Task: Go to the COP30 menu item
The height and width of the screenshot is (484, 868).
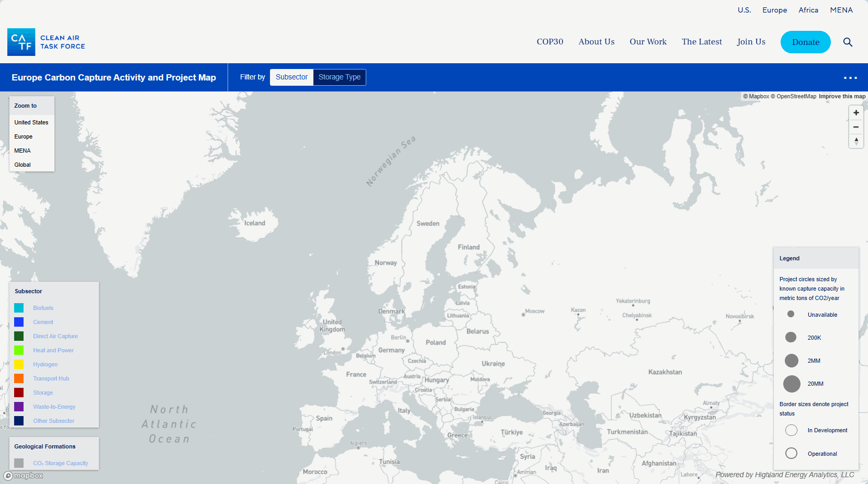Action: (x=549, y=42)
